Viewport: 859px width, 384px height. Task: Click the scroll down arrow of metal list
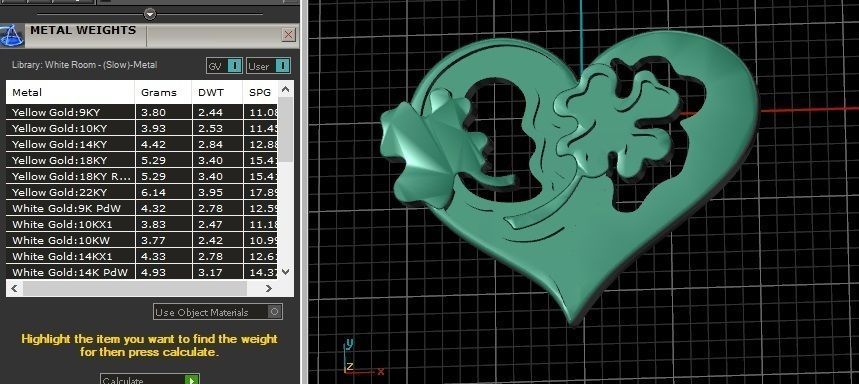point(285,271)
